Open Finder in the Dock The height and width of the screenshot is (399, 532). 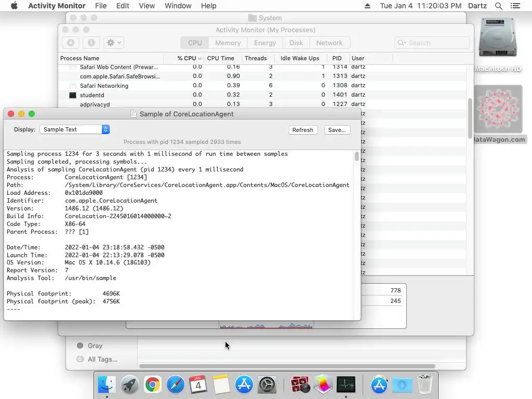[x=107, y=384]
